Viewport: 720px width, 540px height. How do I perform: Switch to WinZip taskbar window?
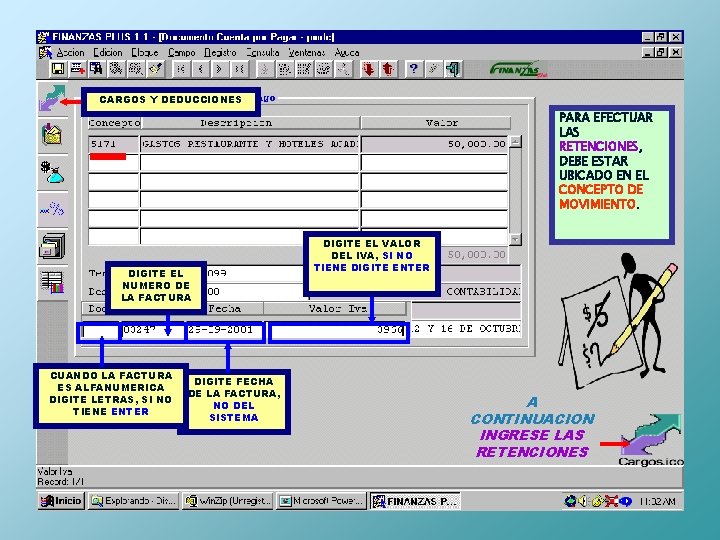coord(228,501)
